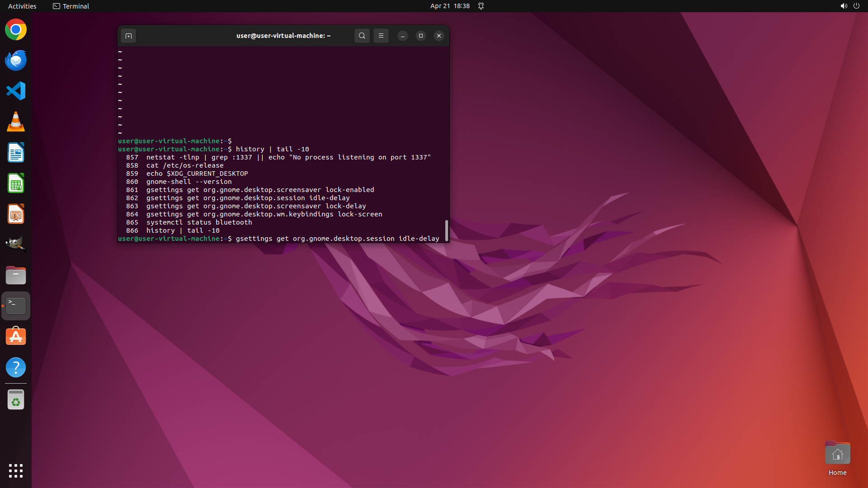Open the Terminal hamburger menu
868x488 pixels.
point(381,36)
